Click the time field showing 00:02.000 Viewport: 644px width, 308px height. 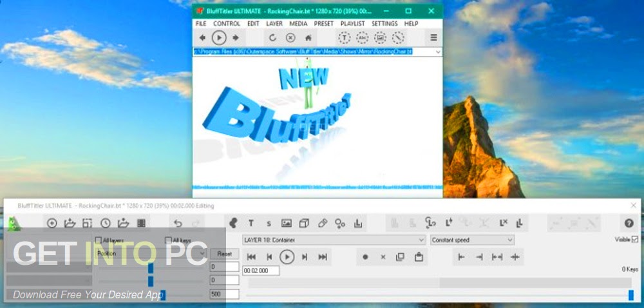pos(261,271)
